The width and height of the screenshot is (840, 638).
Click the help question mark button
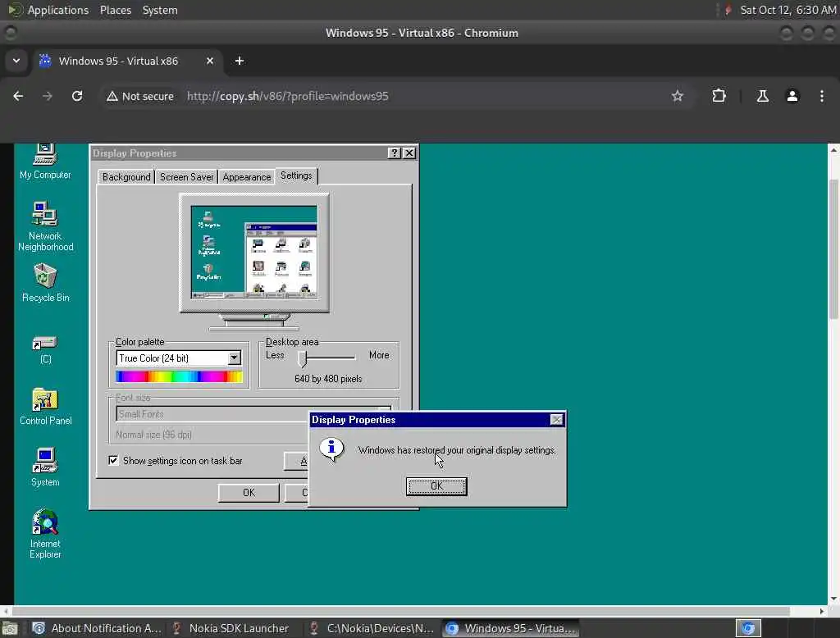point(395,153)
